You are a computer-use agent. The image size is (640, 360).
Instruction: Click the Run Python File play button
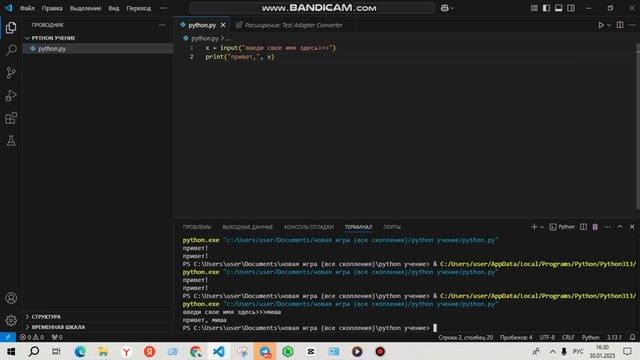(x=601, y=25)
